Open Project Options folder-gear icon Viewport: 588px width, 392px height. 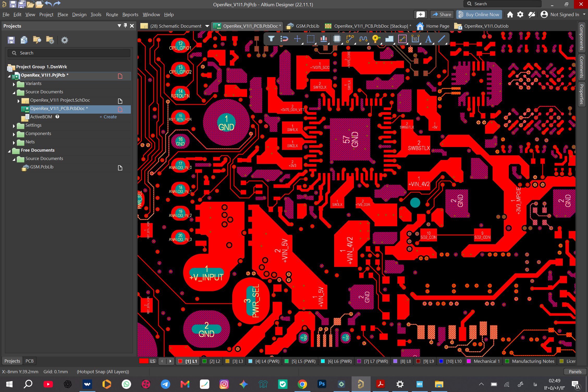(50, 40)
